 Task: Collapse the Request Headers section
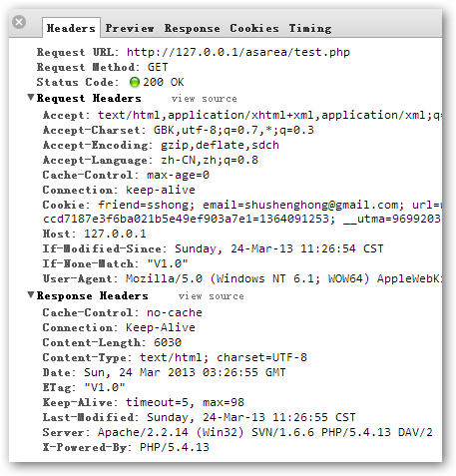(31, 98)
